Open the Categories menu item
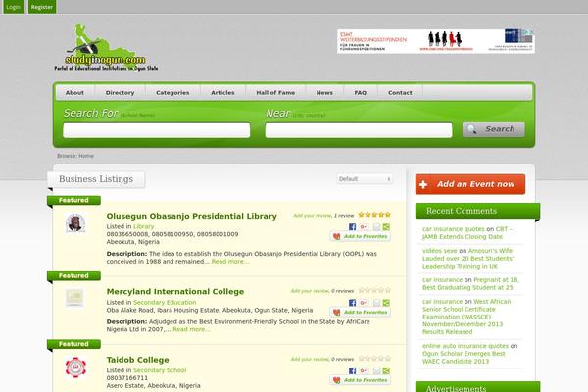588x392 pixels. click(x=172, y=93)
